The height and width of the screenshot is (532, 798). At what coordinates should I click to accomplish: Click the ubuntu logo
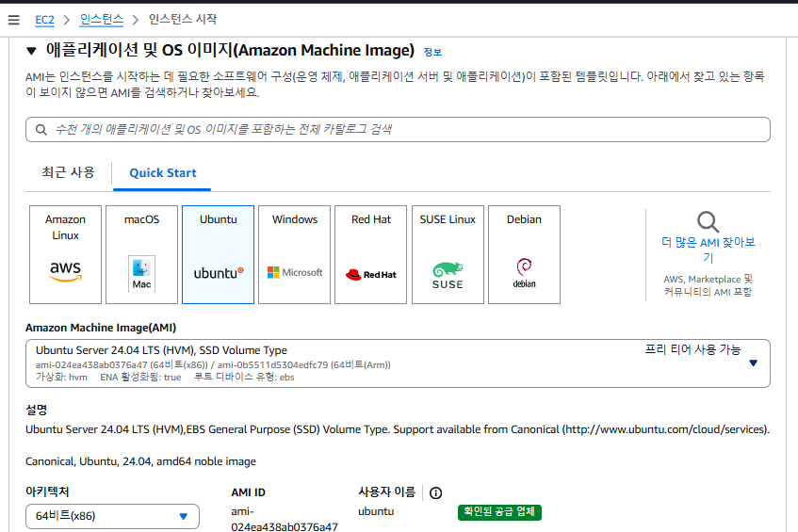[x=219, y=273]
